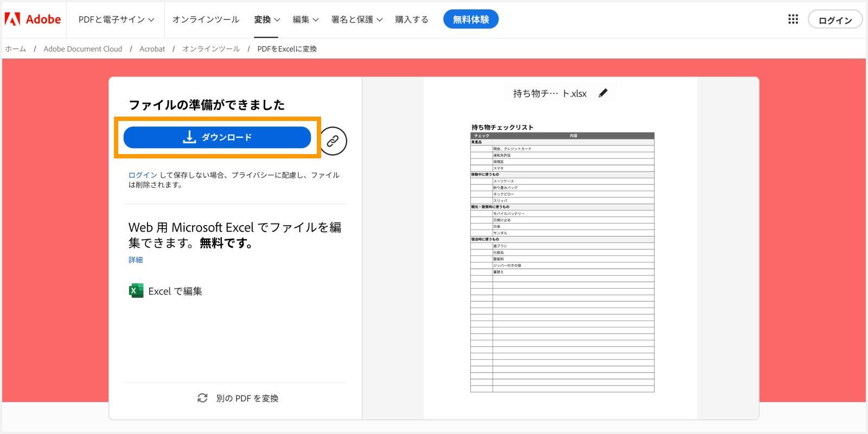Open the 詳細 link
The image size is (868, 434).
pos(136,260)
